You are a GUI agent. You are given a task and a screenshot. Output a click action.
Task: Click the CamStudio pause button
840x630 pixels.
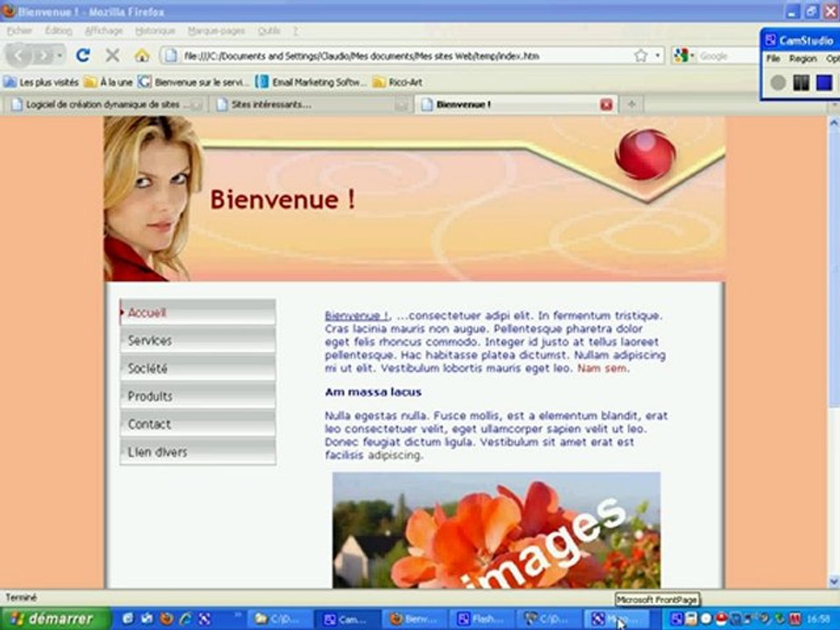tap(801, 82)
